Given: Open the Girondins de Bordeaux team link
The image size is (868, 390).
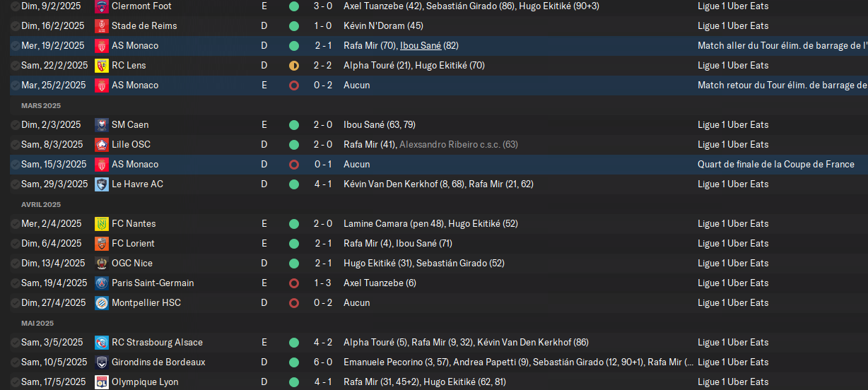Looking at the screenshot, I should point(158,362).
